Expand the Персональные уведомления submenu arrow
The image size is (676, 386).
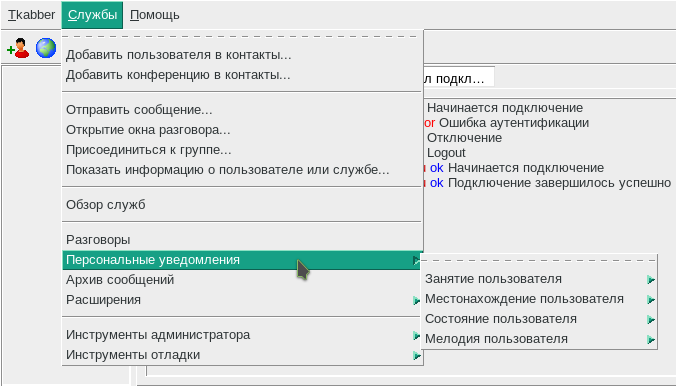click(x=416, y=260)
